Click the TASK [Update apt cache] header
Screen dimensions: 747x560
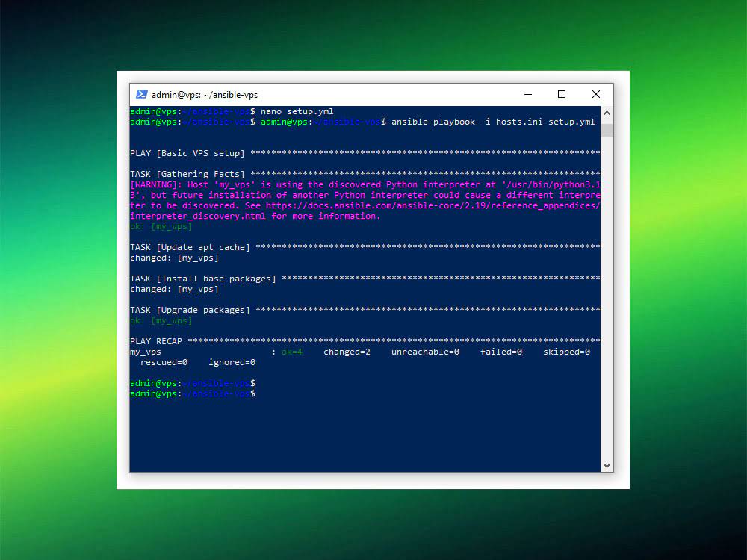[x=185, y=246]
